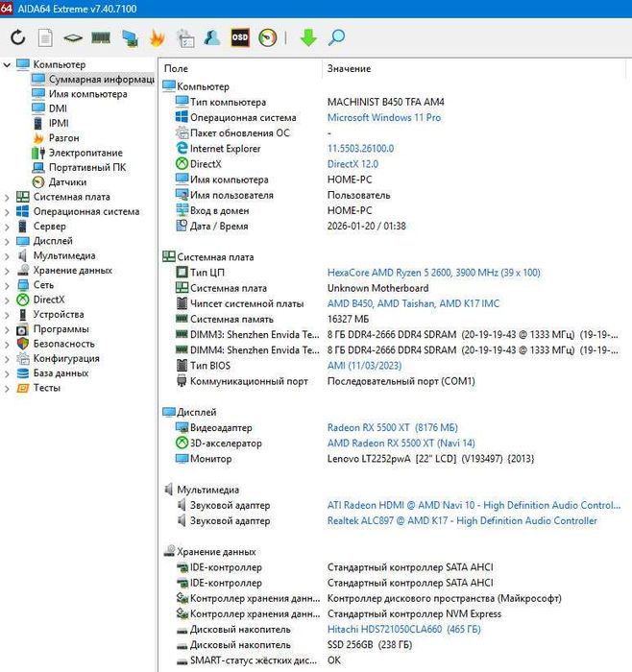Open the Radeon RX 5500 XT (8176 МБ) link
632x672 pixels.
(392, 428)
